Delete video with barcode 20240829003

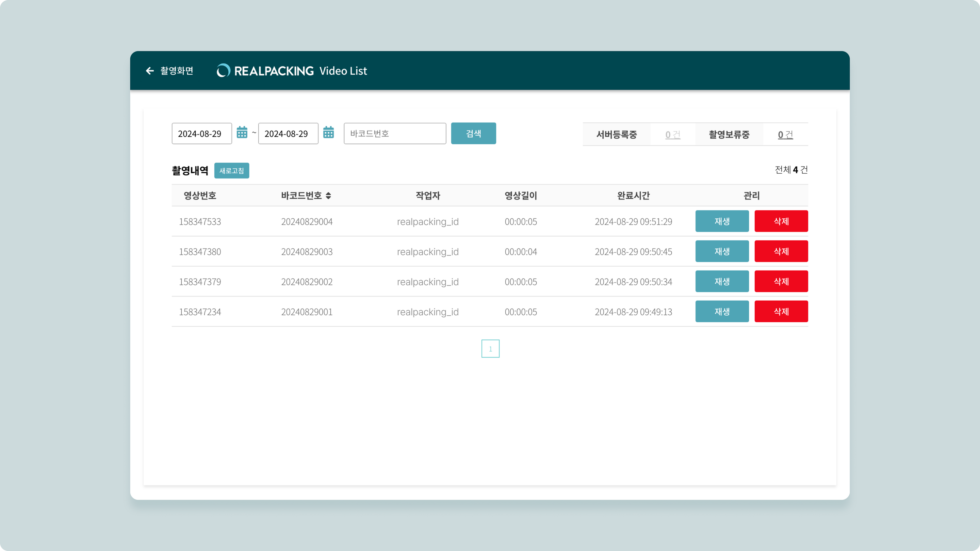click(781, 251)
